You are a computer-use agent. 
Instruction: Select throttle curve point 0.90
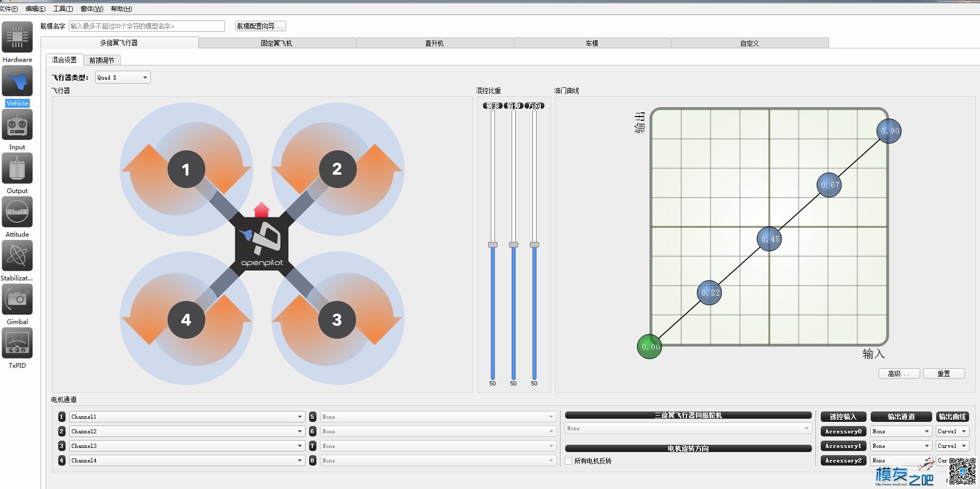[x=889, y=131]
